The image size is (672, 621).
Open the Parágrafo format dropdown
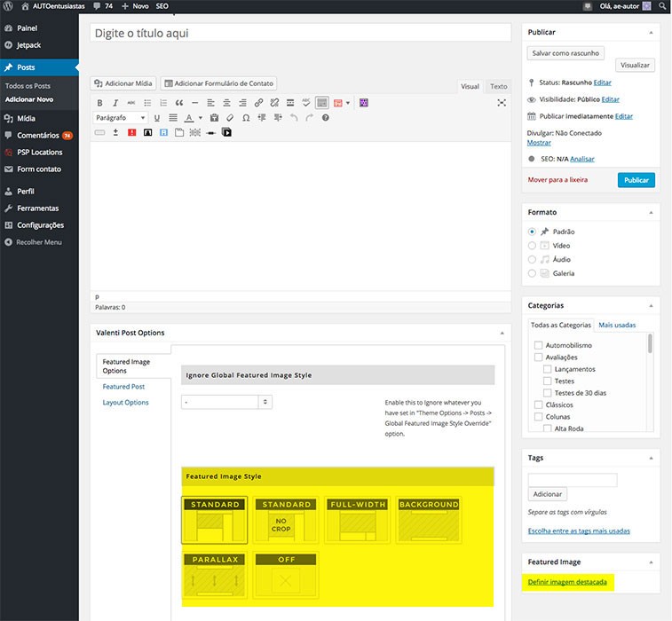click(120, 118)
